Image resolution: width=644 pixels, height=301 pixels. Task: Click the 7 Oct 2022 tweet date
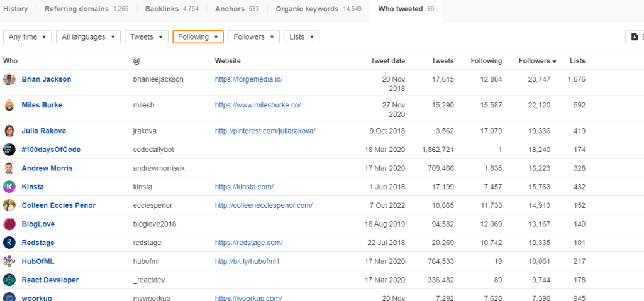coord(387,205)
